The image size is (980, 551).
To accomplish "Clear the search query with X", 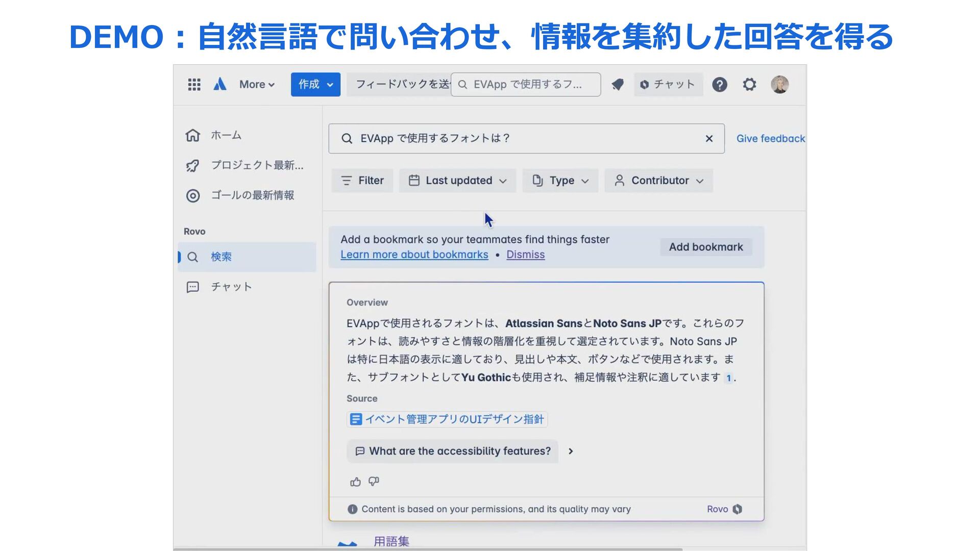I will 709,139.
